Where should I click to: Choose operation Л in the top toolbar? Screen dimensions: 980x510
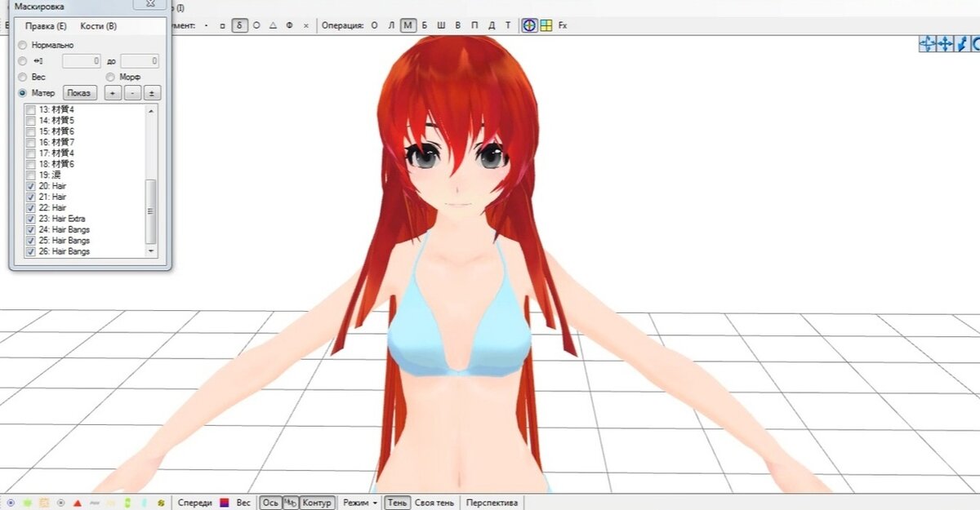click(x=392, y=25)
